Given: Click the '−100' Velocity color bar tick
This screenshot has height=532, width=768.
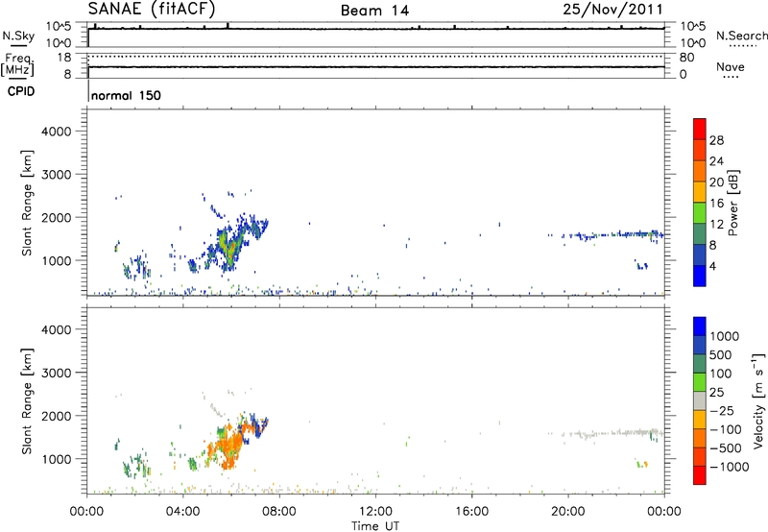Looking at the screenshot, I should tap(726, 429).
